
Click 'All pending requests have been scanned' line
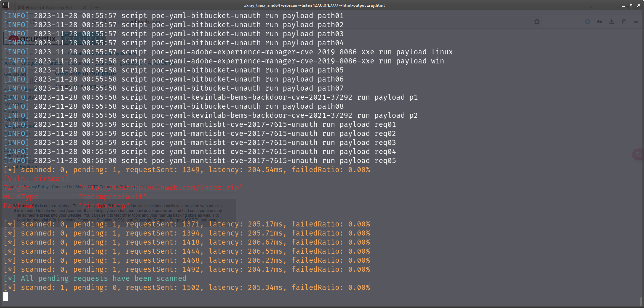95,278
